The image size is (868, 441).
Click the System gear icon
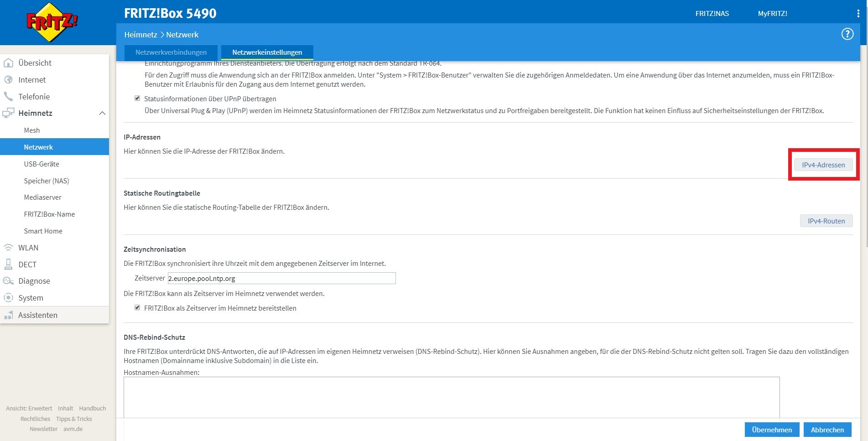pos(8,298)
